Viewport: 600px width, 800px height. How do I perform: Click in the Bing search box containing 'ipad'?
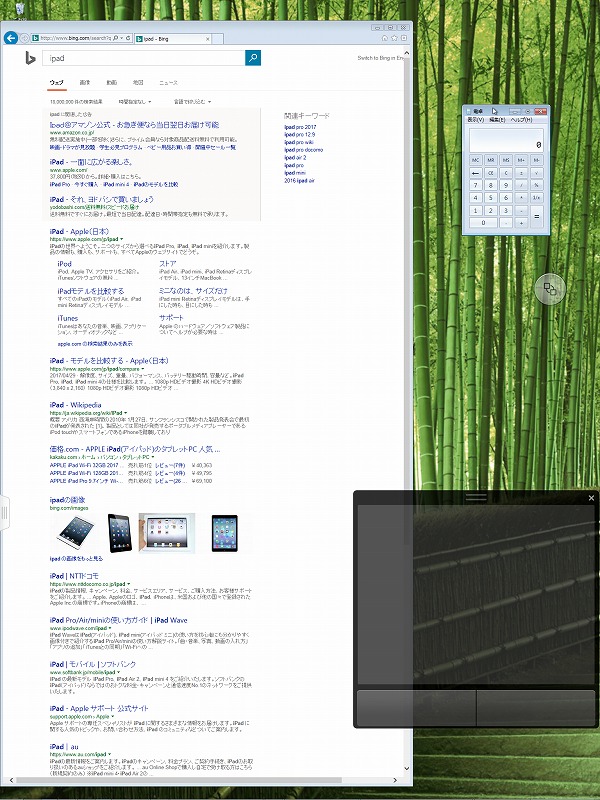(x=144, y=58)
